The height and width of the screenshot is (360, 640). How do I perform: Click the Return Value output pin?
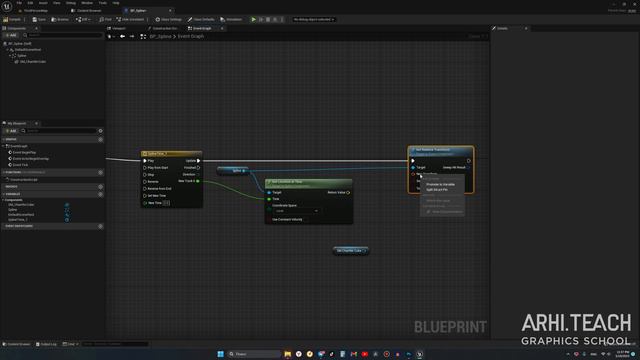point(348,192)
